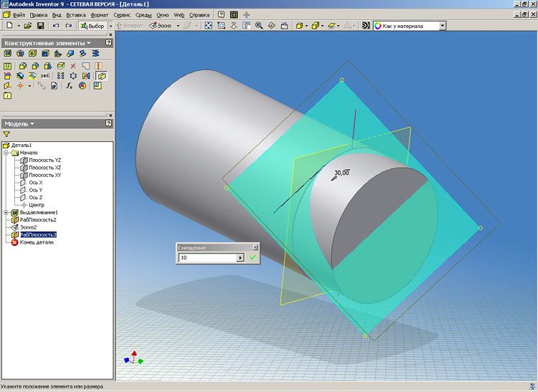Collapse the Начало tree folder
The image size is (538, 392).
(6, 153)
